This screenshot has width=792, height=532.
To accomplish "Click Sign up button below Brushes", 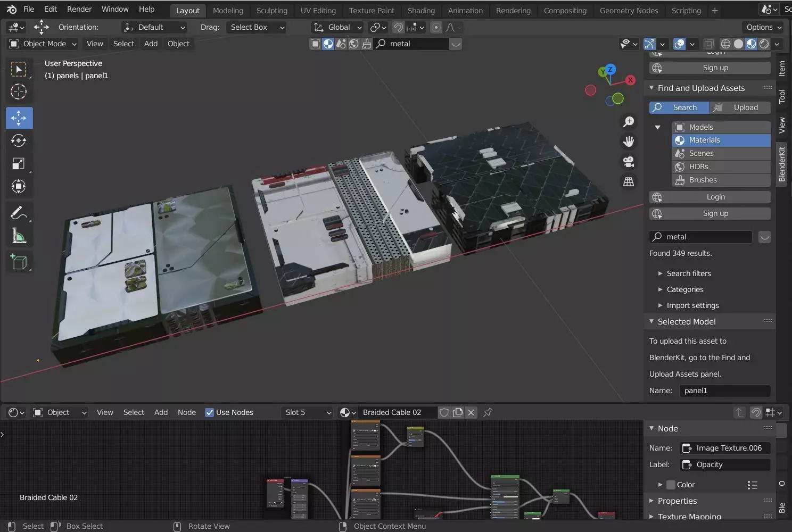I will [710, 213].
